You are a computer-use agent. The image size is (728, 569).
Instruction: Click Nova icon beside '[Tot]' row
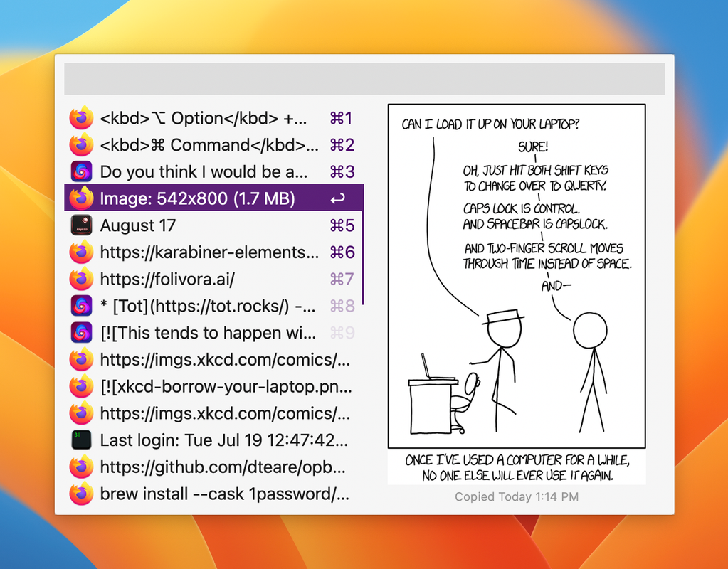[x=81, y=306]
